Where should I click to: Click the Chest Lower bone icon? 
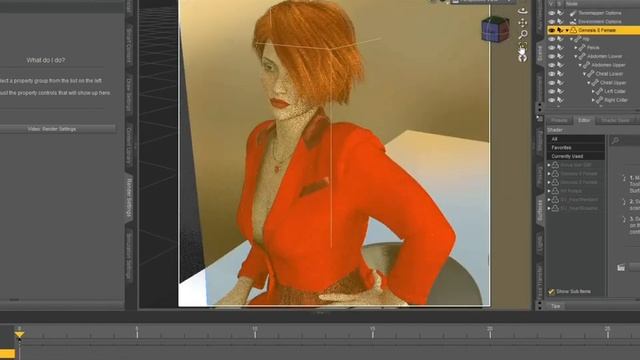[x=591, y=74]
